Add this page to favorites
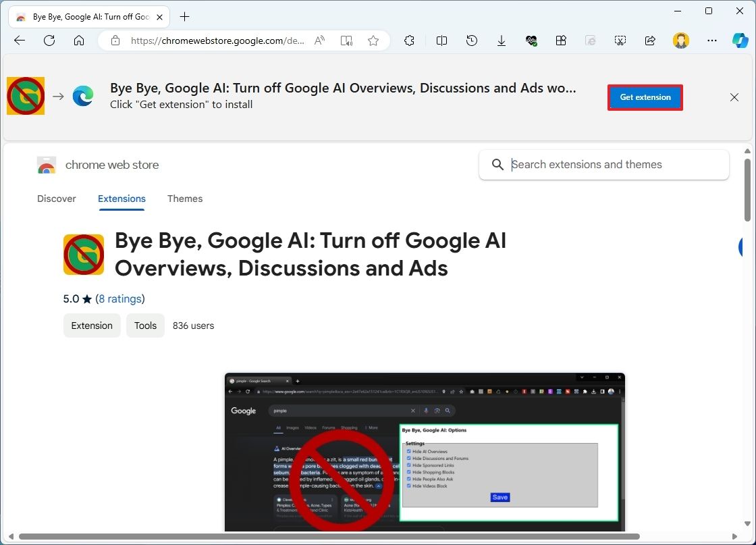 point(373,41)
